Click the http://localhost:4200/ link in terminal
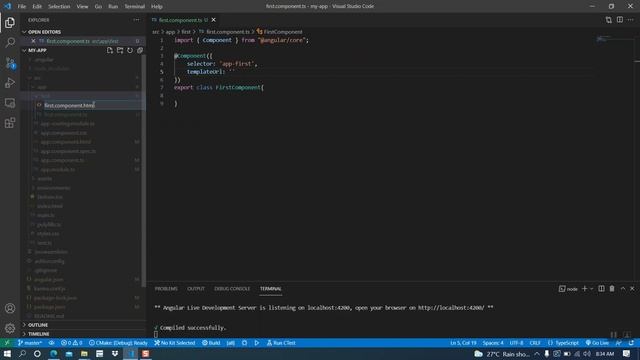This screenshot has width=640, height=360. [x=451, y=308]
